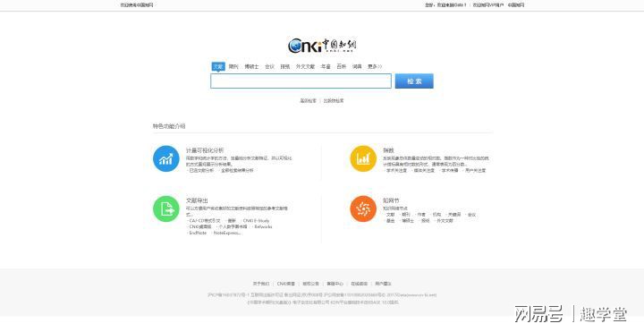
Task: Click 已选文献分析 under 计量可视化分析
Action: [x=201, y=170]
